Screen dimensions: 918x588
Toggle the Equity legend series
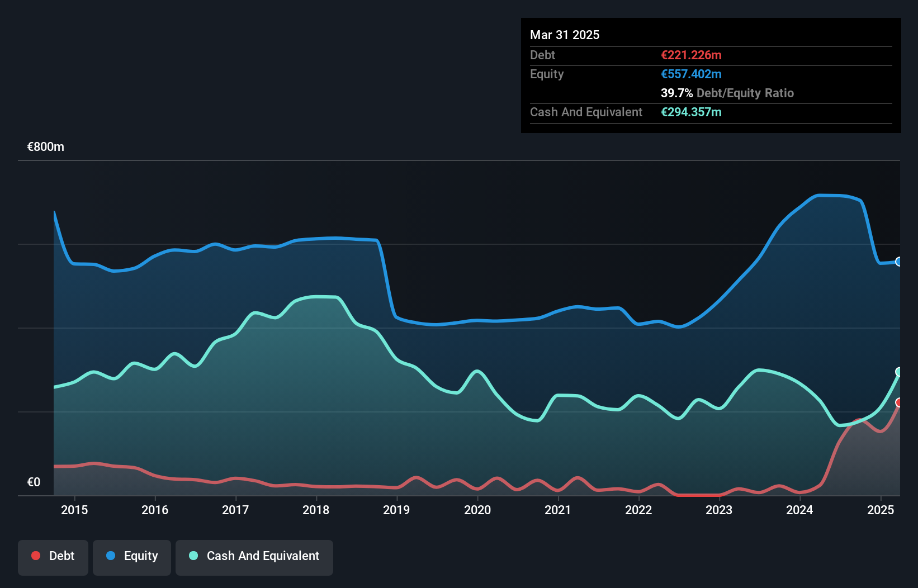point(132,556)
